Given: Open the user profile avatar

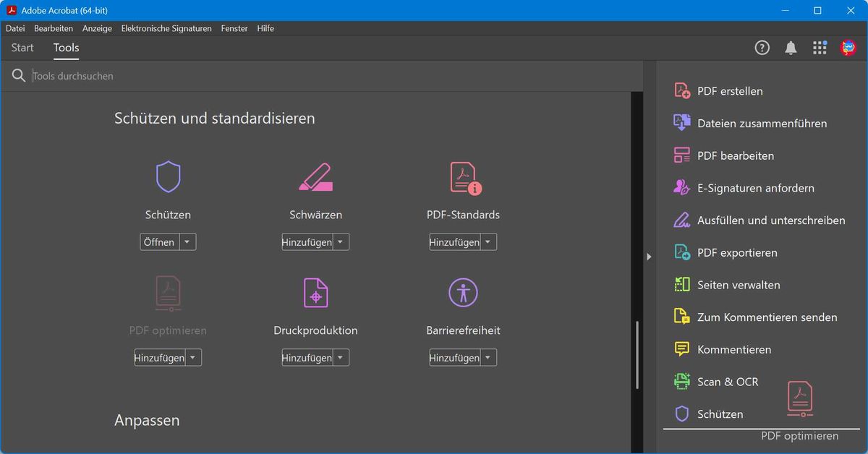Looking at the screenshot, I should coord(848,48).
